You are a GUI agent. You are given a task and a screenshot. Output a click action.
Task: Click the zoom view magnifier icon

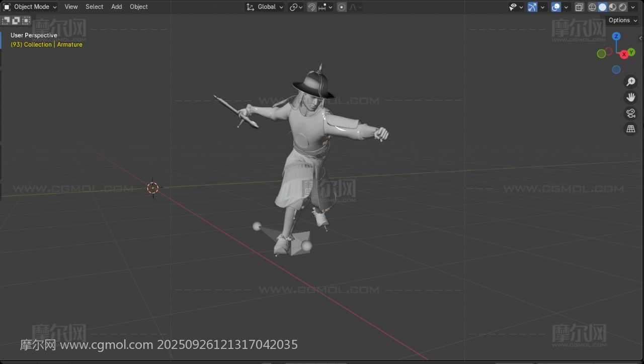[630, 81]
